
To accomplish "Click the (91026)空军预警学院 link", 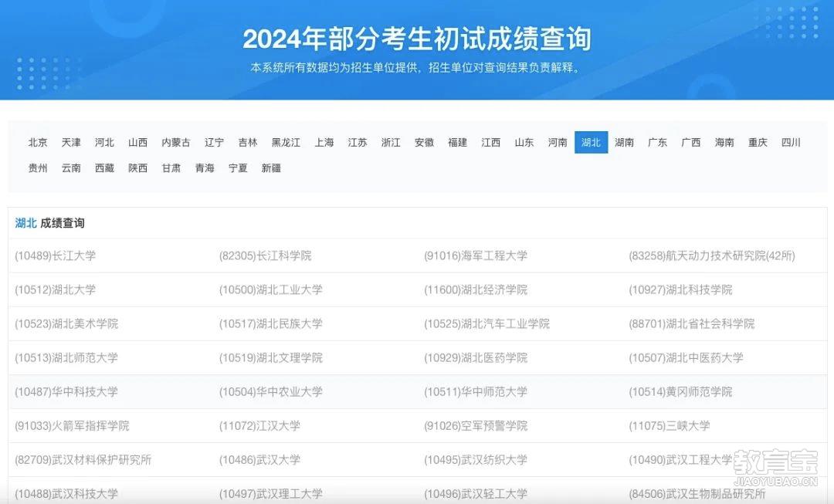I will (476, 426).
